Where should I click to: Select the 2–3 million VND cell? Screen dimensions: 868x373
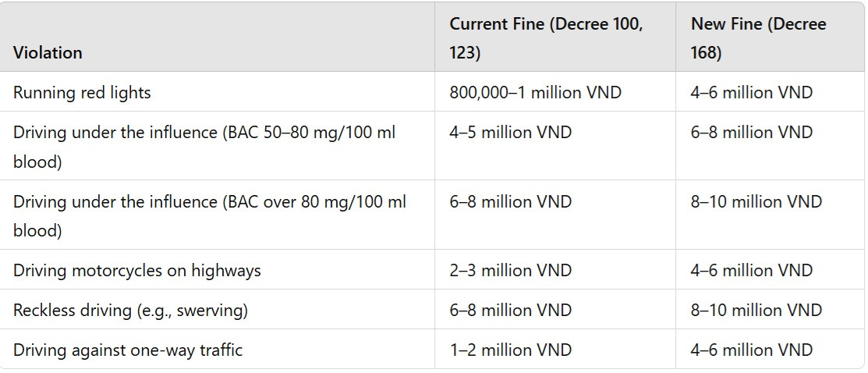510,271
